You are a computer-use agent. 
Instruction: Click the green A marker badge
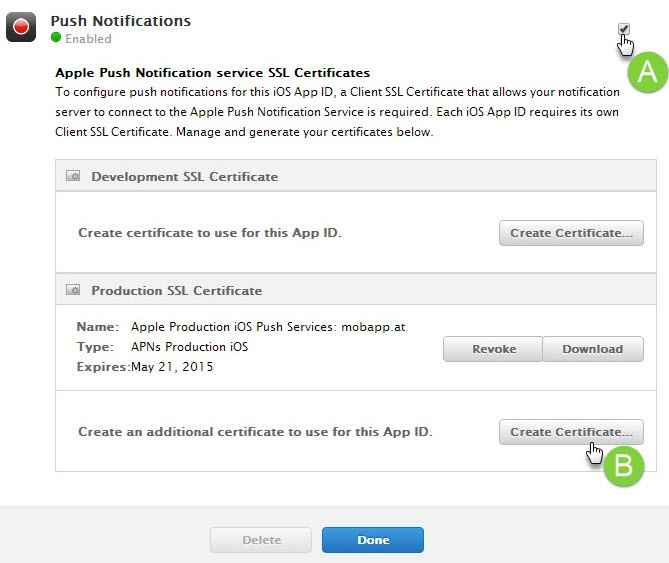point(646,72)
